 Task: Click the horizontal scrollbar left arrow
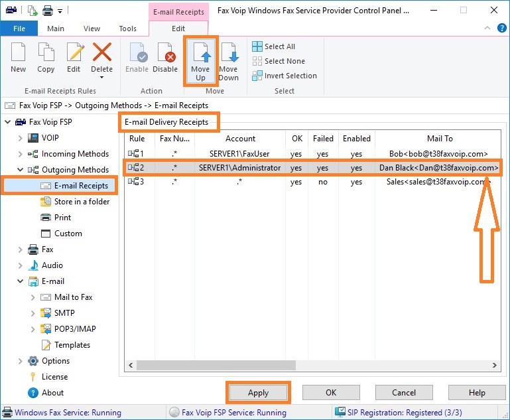[x=131, y=366]
